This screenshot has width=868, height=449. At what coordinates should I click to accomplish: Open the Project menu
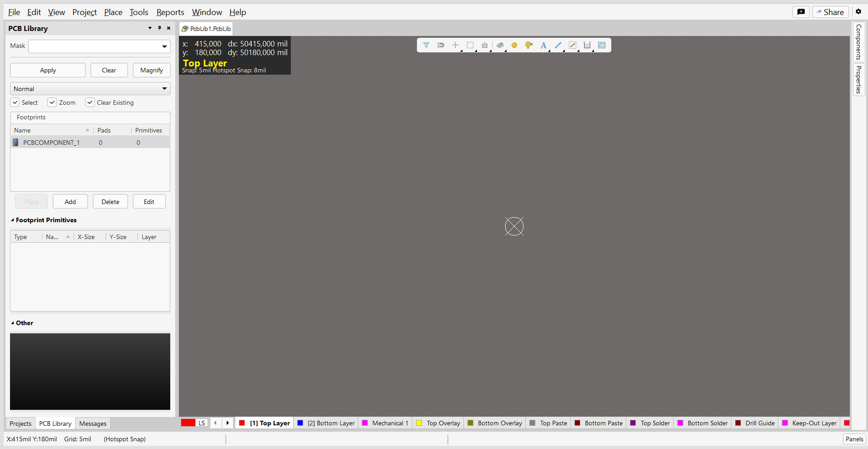click(x=85, y=12)
